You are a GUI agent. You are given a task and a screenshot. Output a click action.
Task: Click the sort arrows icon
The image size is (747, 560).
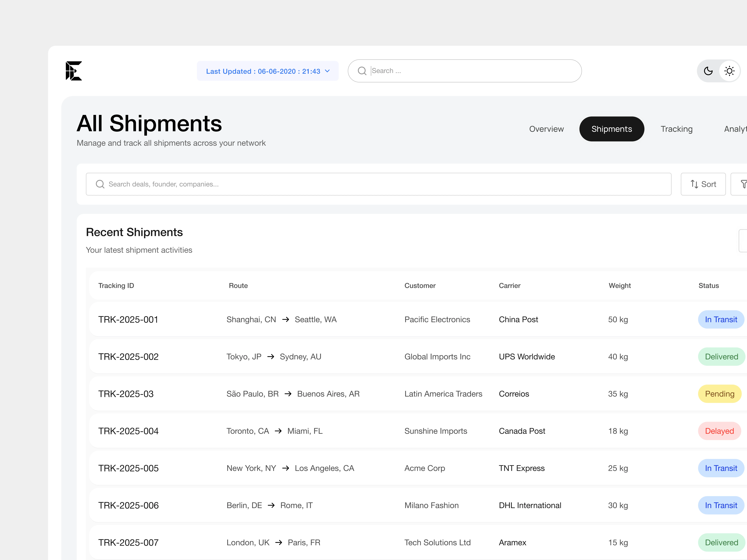[694, 184]
